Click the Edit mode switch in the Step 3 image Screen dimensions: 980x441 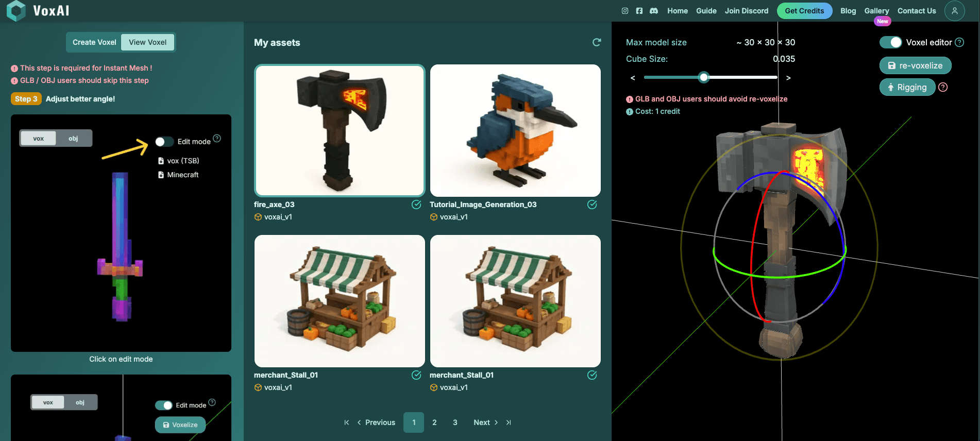[x=164, y=142]
